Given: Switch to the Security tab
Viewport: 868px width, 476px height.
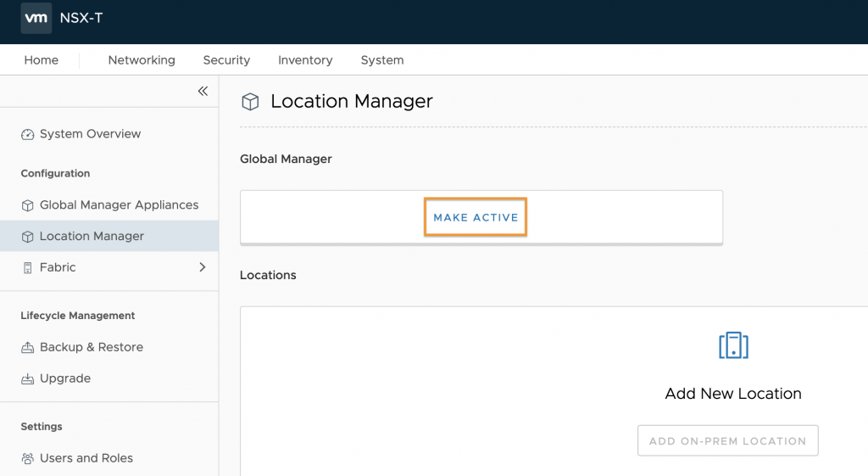Looking at the screenshot, I should 226,60.
